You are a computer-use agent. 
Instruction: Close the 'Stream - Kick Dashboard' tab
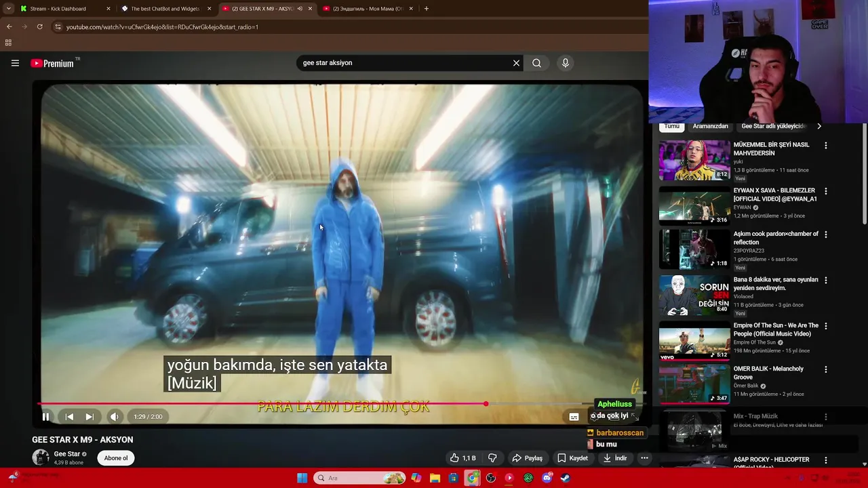pyautogui.click(x=108, y=9)
